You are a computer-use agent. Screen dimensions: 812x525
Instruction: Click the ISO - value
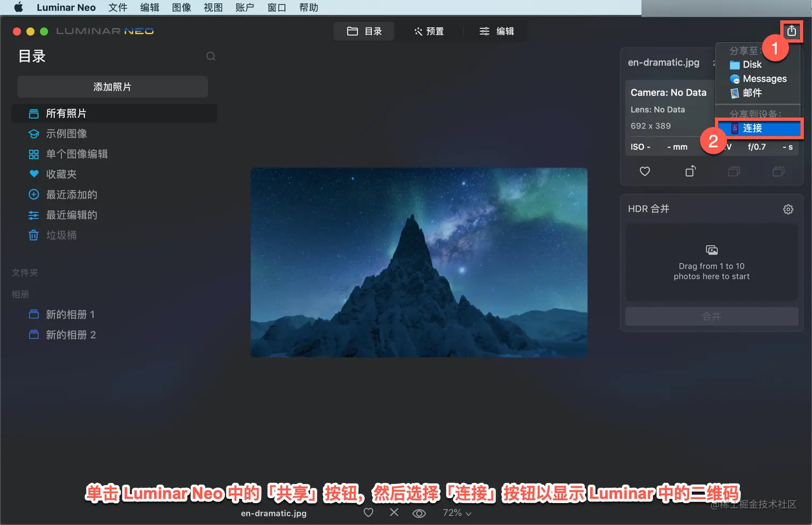641,147
